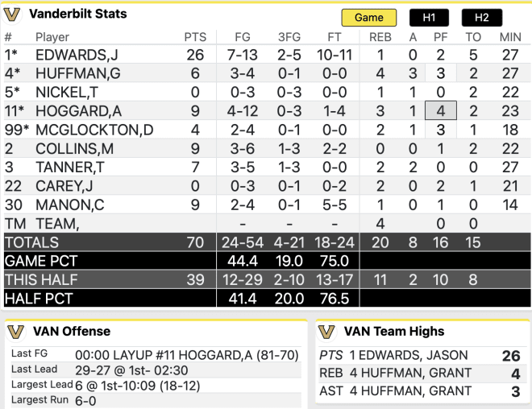Select the EDWARDS,J player row
This screenshot has height=409, width=532.
point(267,55)
